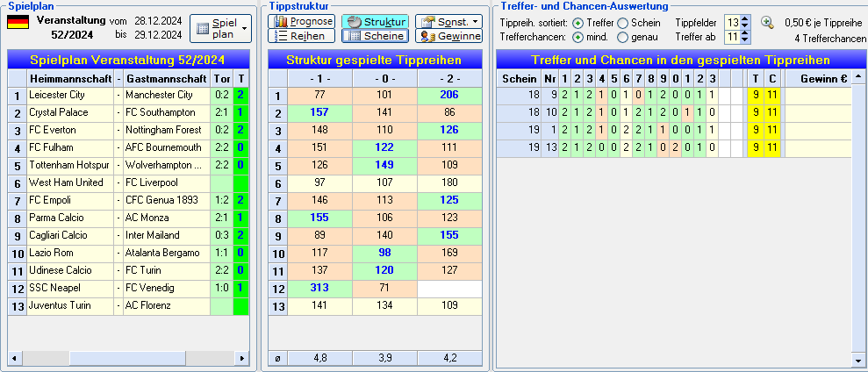Click the structure value 313
This screenshot has height=372, width=868.
click(x=319, y=288)
